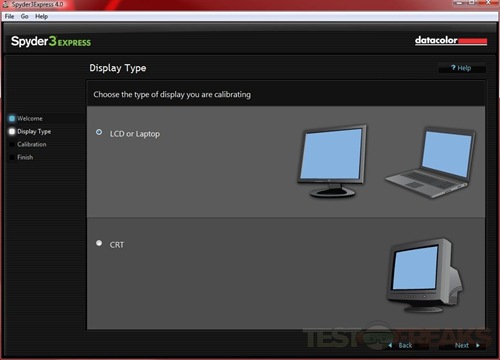Click the question mark Help button

tap(461, 68)
